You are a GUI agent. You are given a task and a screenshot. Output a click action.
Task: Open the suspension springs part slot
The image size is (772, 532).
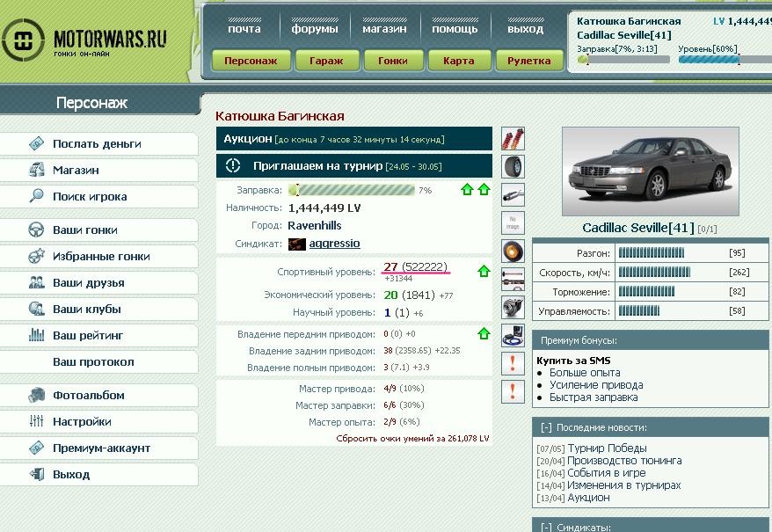tap(513, 138)
